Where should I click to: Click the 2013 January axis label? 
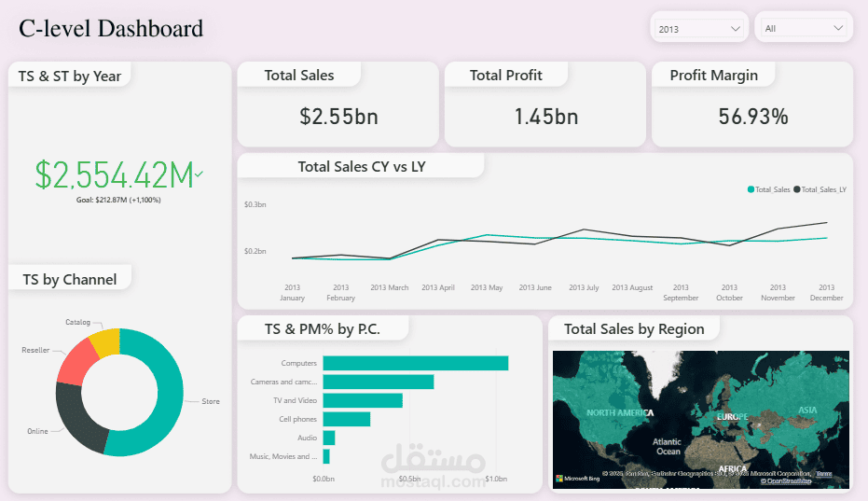[x=293, y=293]
